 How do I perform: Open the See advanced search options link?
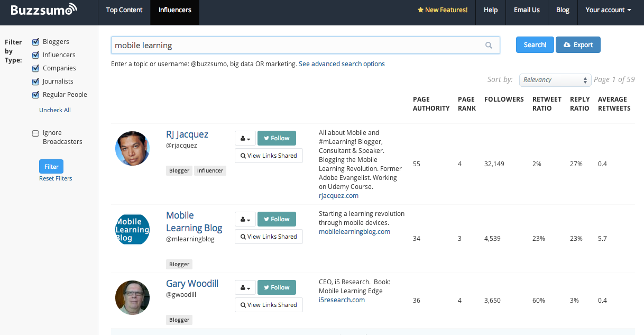342,64
